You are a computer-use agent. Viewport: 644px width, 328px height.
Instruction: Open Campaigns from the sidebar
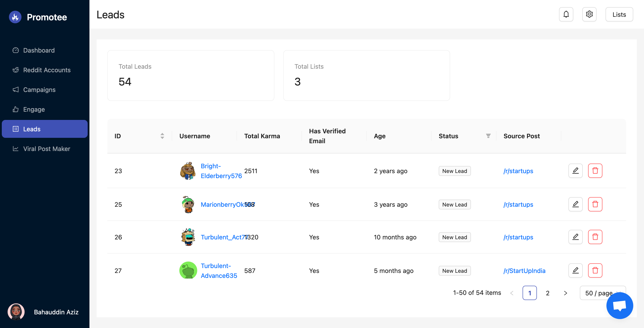39,89
